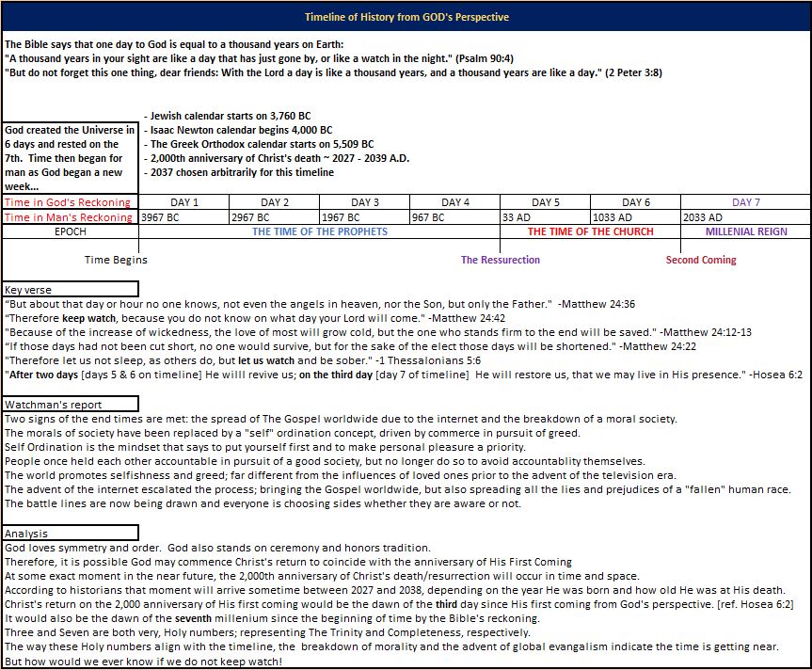Click THE TIME OF THE PROPHETS heading
812x670 pixels.
[318, 231]
